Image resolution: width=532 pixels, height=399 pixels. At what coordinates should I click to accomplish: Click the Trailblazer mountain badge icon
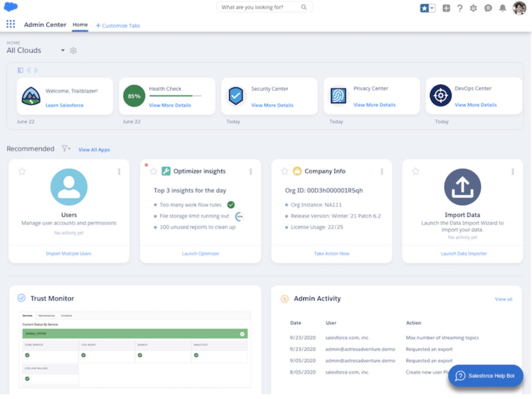click(x=31, y=96)
